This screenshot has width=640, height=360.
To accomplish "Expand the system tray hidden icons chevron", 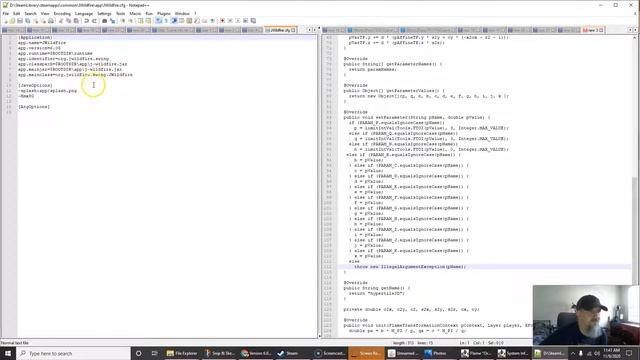I will coord(573,353).
